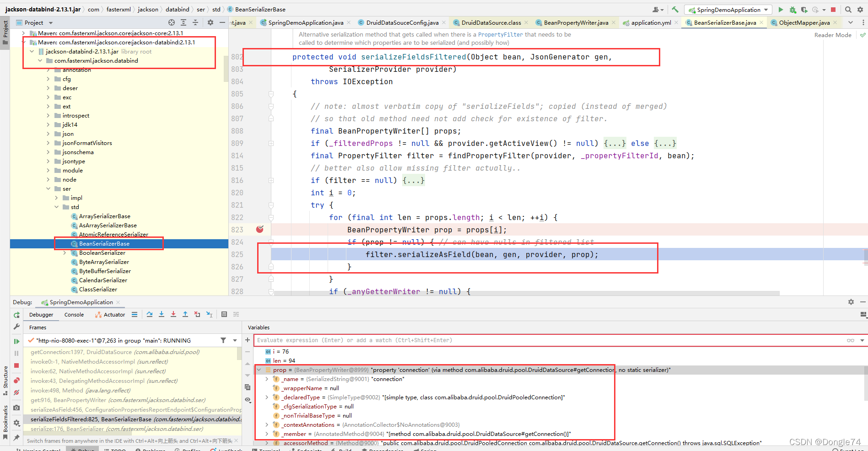Stop the application from the top toolbar

click(x=833, y=10)
